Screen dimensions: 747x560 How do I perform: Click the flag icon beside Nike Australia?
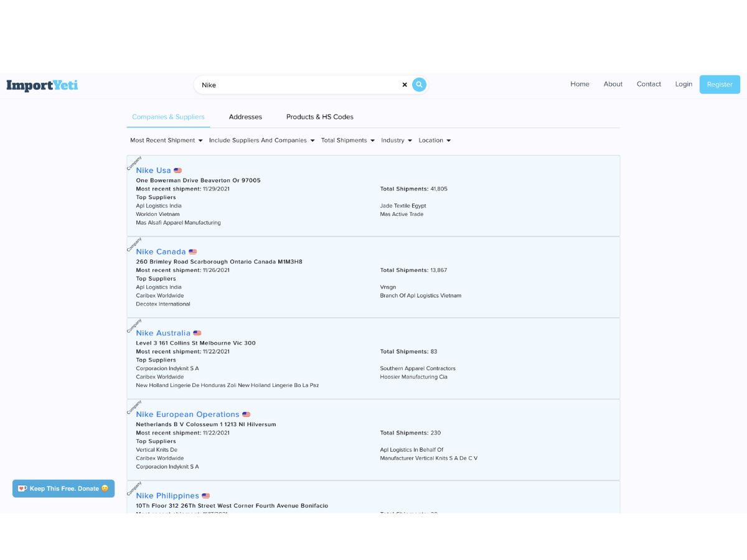(x=197, y=334)
